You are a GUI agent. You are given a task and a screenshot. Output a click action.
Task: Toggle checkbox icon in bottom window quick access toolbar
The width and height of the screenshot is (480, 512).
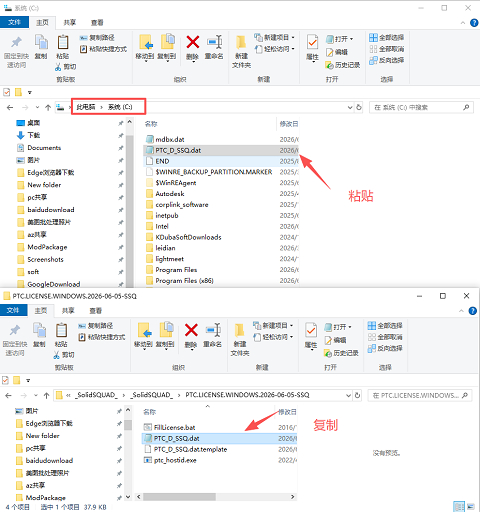pos(5,380)
